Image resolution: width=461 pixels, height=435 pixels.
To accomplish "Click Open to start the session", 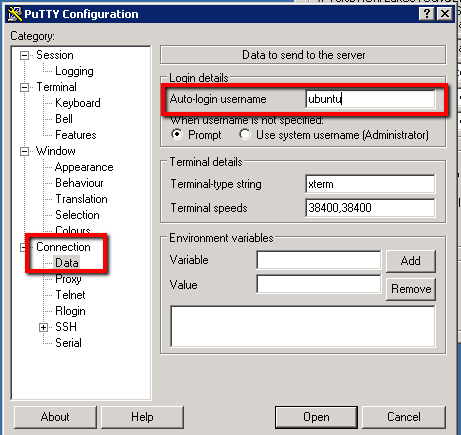I will [x=316, y=417].
